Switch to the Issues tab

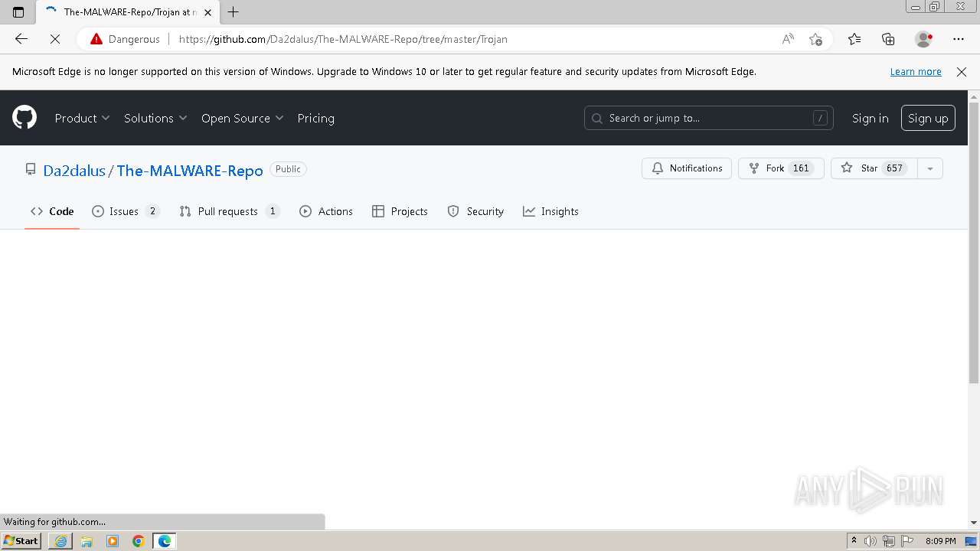coord(126,211)
